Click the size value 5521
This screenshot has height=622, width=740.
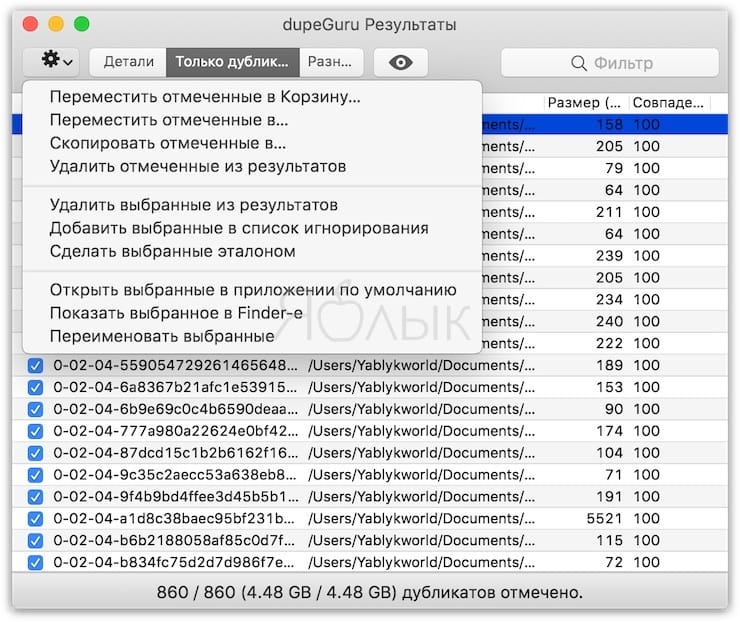tap(605, 518)
